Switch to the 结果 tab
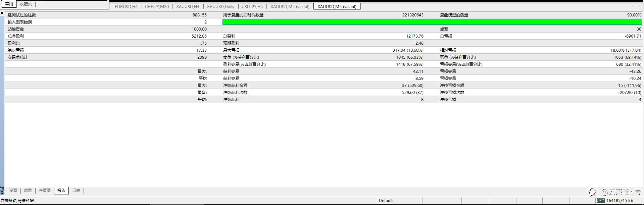644x205 pixels. tap(28, 191)
